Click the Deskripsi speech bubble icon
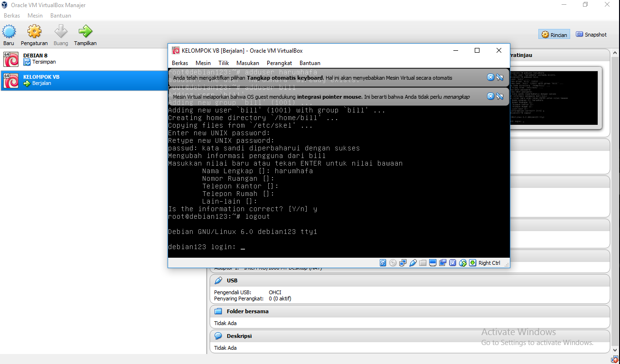The image size is (620, 364). coord(218,336)
